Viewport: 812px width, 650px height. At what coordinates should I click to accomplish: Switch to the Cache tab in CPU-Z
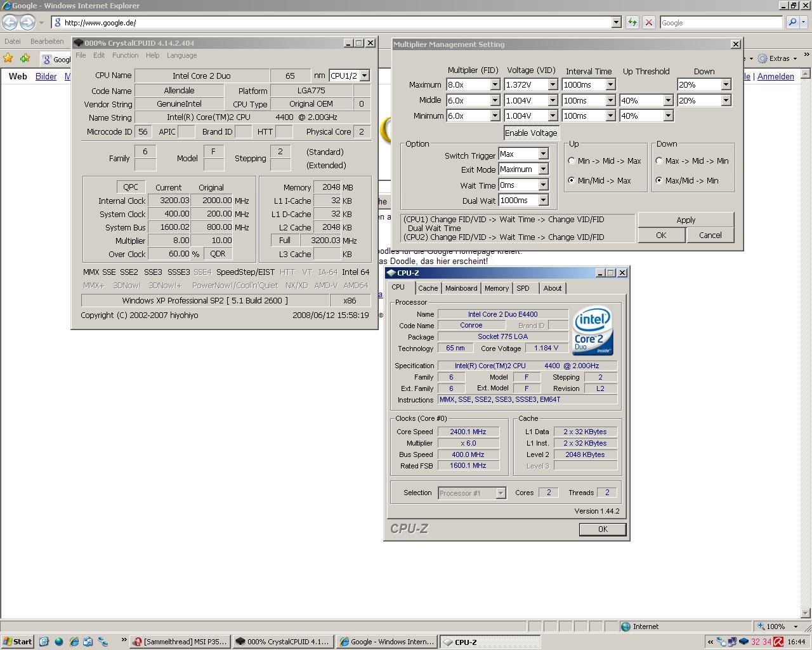pos(428,288)
